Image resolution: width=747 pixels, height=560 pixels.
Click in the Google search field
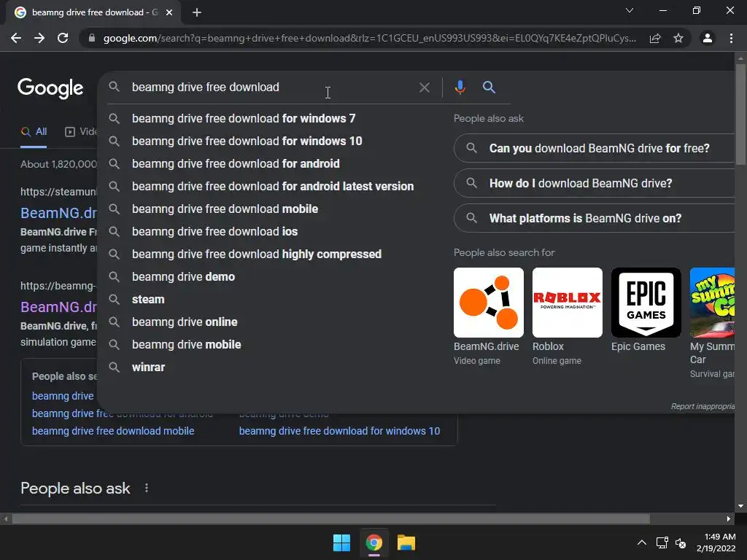(271, 87)
